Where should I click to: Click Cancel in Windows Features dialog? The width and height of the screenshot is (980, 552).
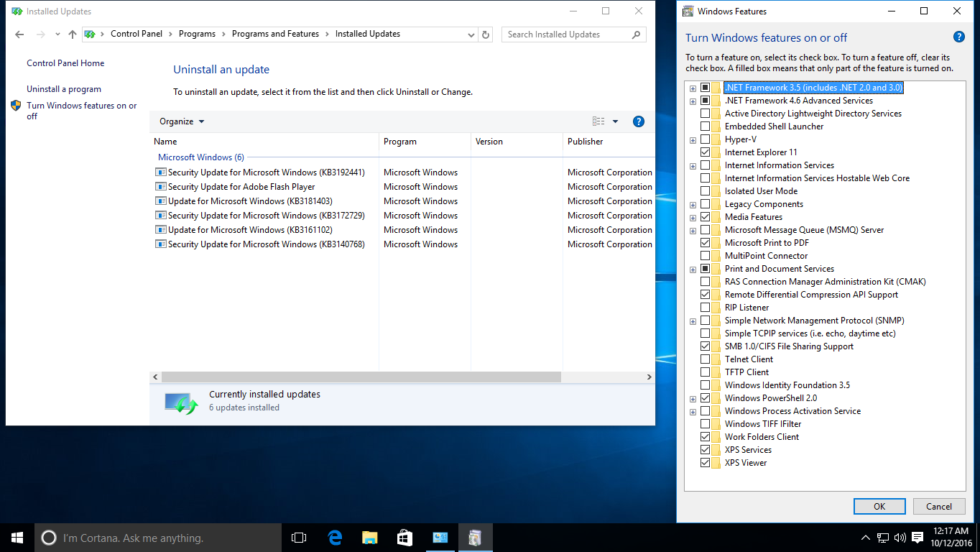939,506
